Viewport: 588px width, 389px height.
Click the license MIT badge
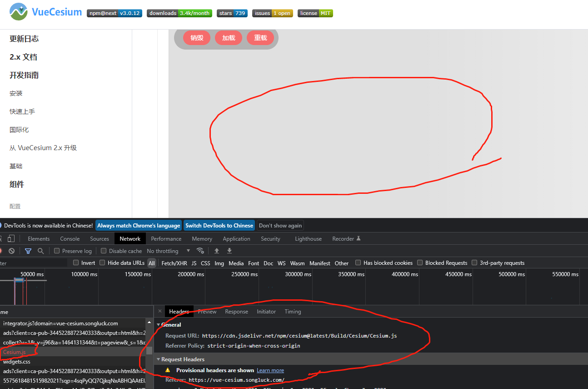315,13
